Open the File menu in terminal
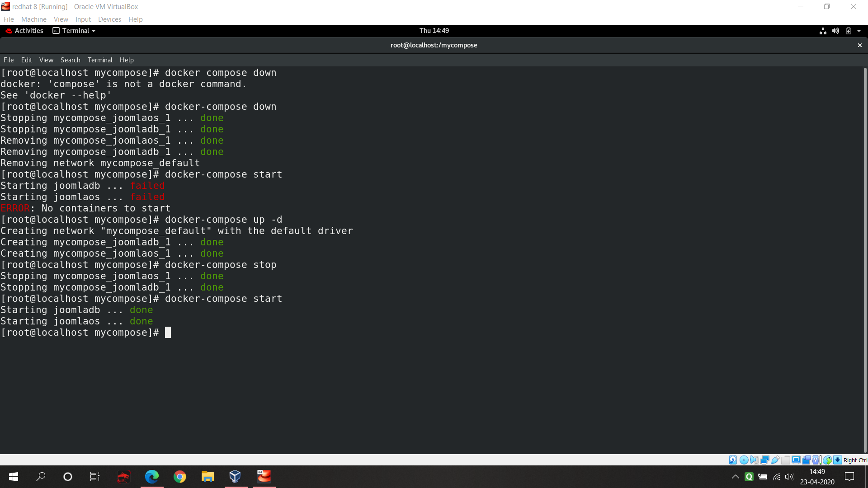Viewport: 868px width, 488px height. coord(8,60)
